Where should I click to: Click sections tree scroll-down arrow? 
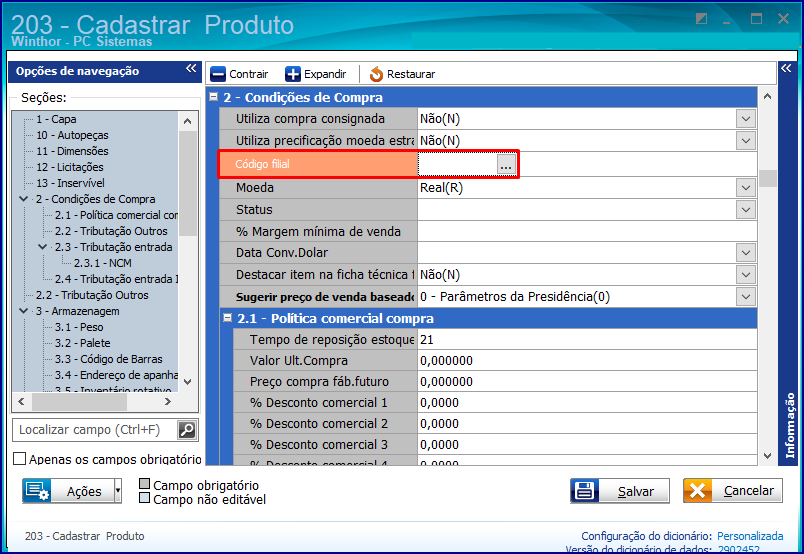point(188,382)
